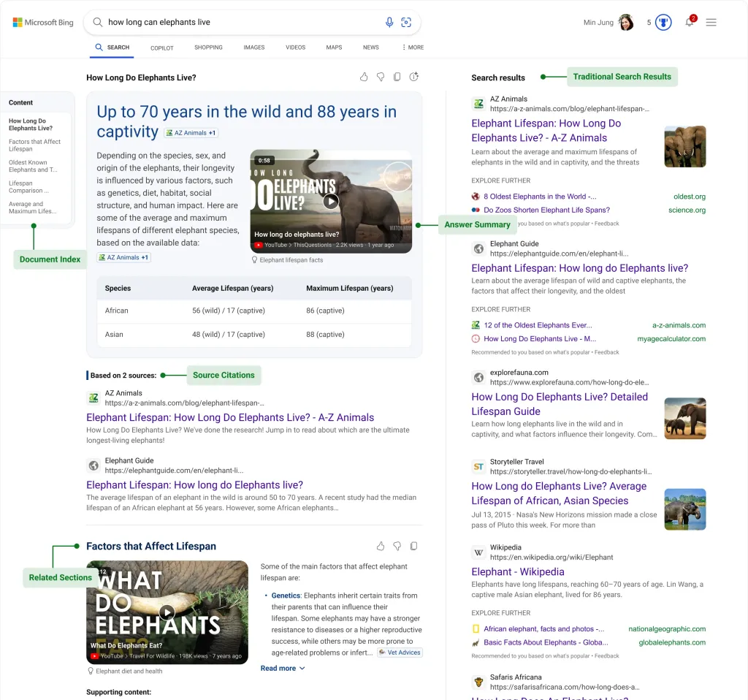Switch to the MAPS tab
748x700 pixels.
pos(334,47)
